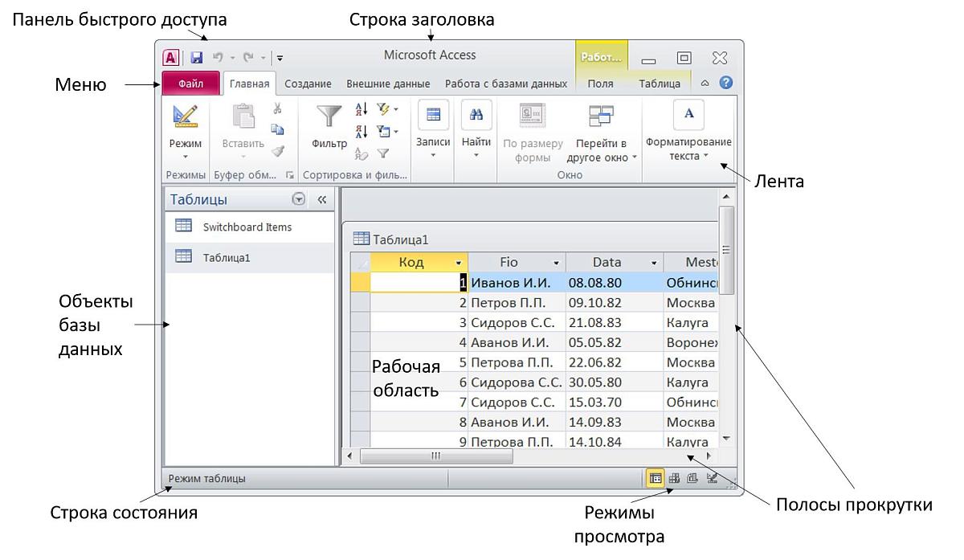This screenshot has height=560, width=964.
Task: Switch to PivotChart view in status bar
Action: [x=692, y=478]
